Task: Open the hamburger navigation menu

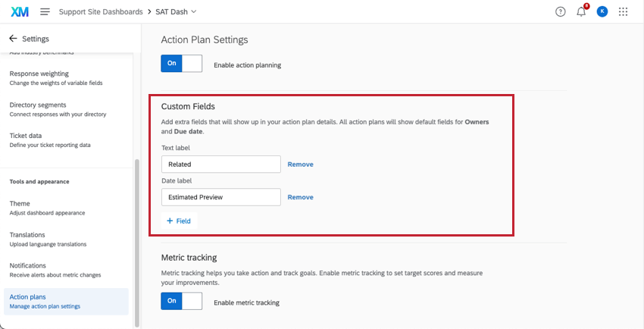Action: pos(45,12)
